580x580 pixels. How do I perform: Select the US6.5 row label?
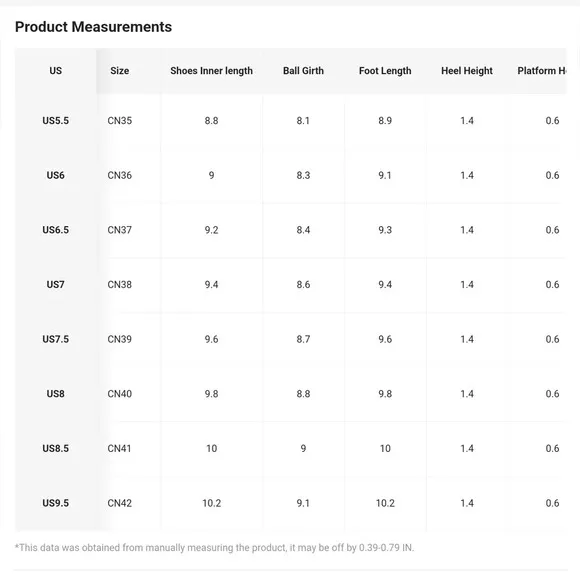(55, 230)
